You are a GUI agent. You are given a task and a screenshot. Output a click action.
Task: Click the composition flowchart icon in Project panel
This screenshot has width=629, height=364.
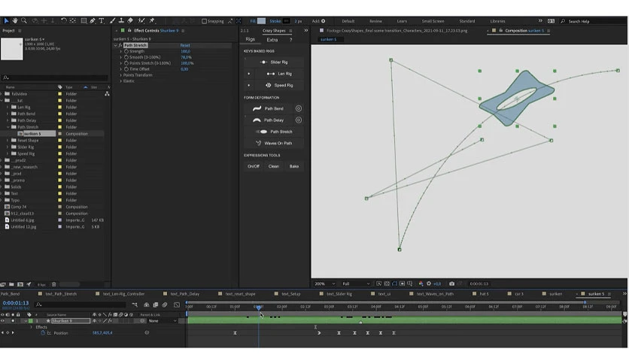point(107,94)
